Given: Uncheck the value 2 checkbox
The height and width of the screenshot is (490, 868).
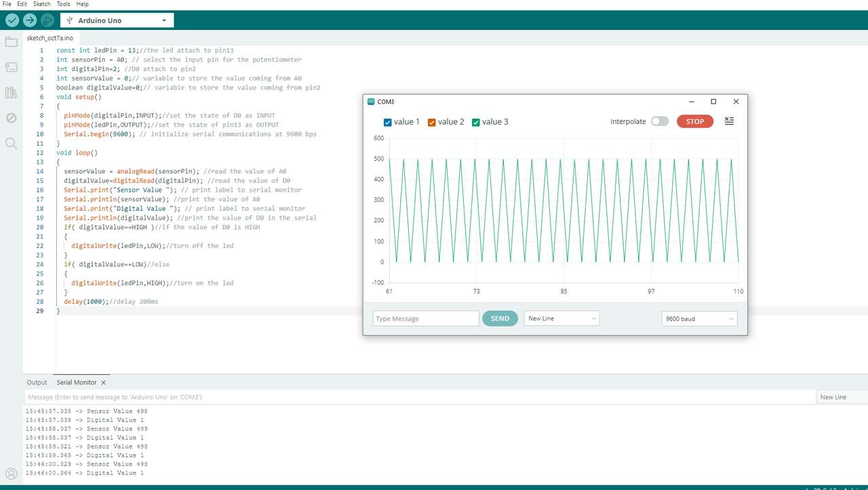Looking at the screenshot, I should click(432, 123).
